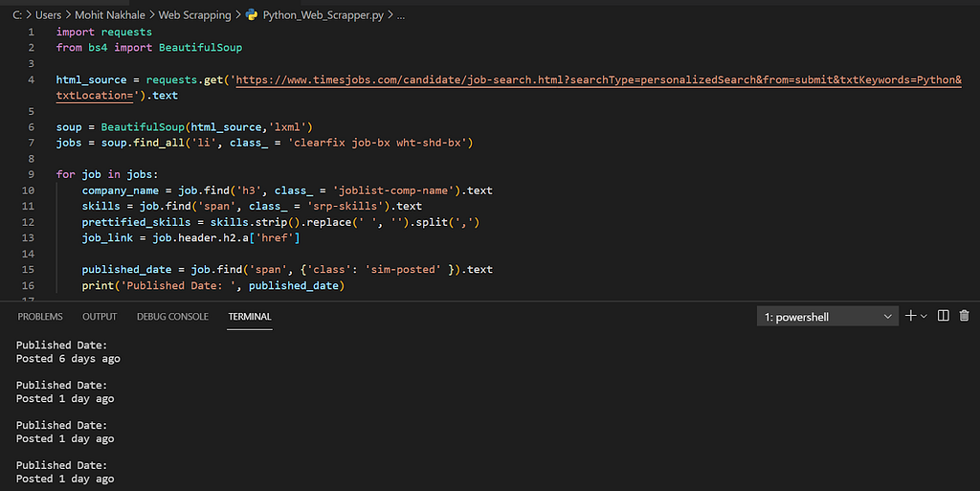980x491 pixels.
Task: Click 'print' call on line 16
Action: [x=98, y=285]
